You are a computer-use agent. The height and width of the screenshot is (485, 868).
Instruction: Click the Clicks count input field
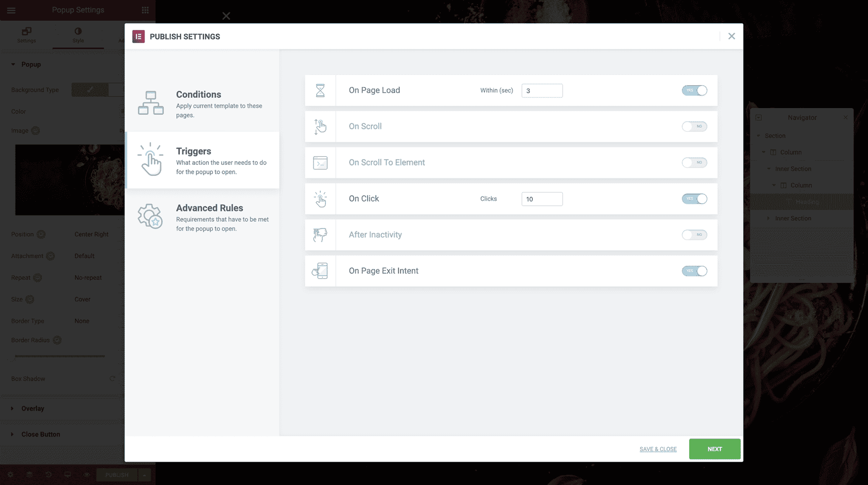point(542,199)
